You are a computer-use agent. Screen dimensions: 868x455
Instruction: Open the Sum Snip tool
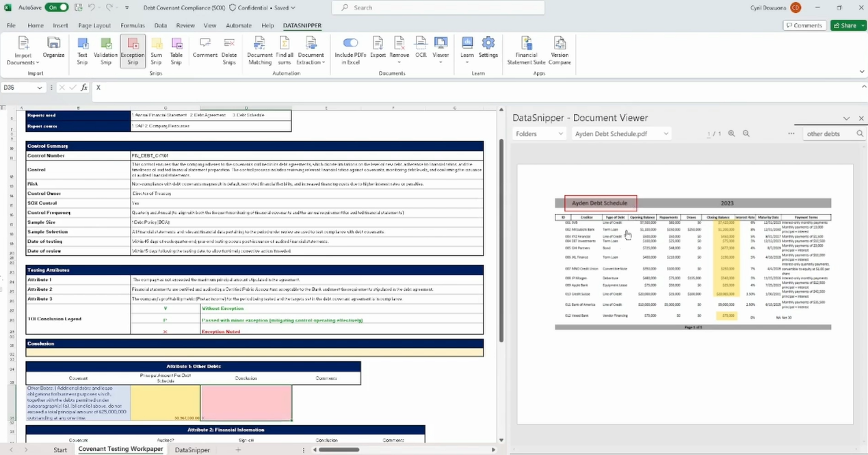click(x=157, y=51)
